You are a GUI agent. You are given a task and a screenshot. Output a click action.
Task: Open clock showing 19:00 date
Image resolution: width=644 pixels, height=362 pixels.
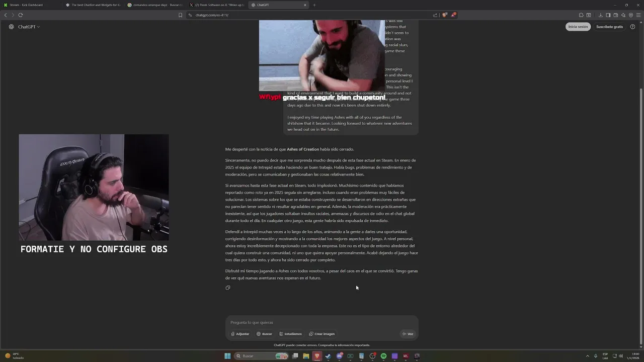pyautogui.click(x=633, y=356)
